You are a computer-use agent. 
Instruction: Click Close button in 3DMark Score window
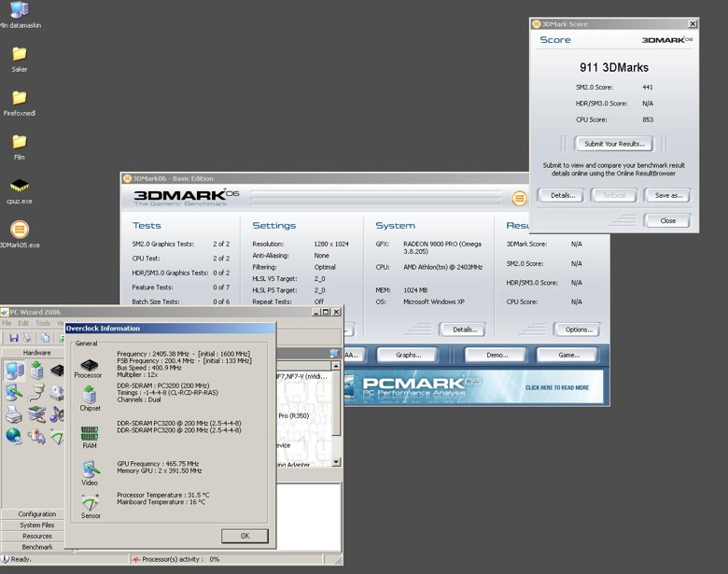coord(668,220)
